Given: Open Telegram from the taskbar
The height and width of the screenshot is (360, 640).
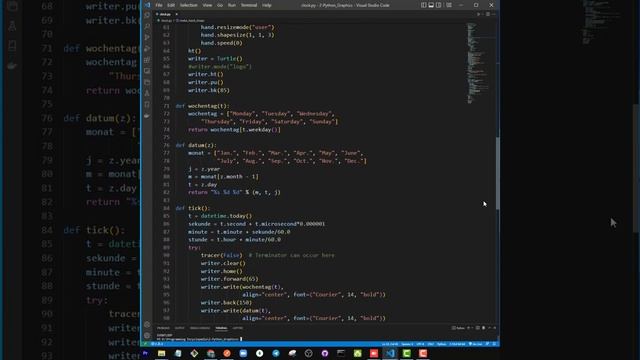Looking at the screenshot, I should 276,353.
